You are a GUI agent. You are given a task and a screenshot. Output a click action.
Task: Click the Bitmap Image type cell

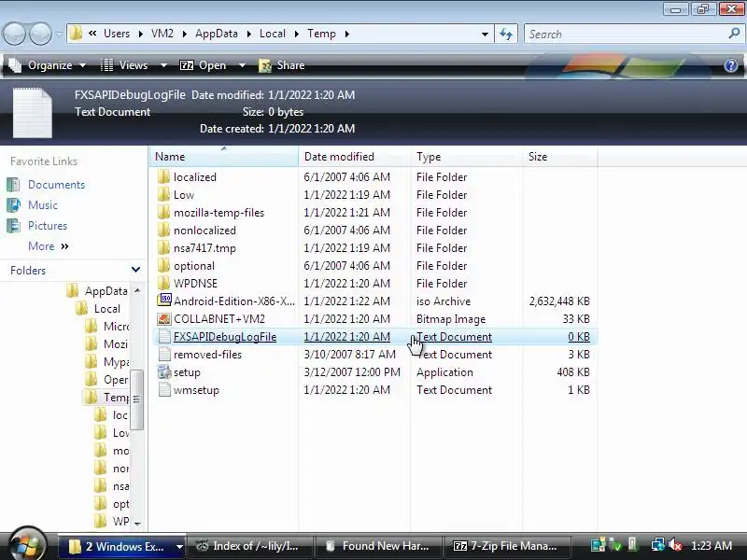point(451,319)
